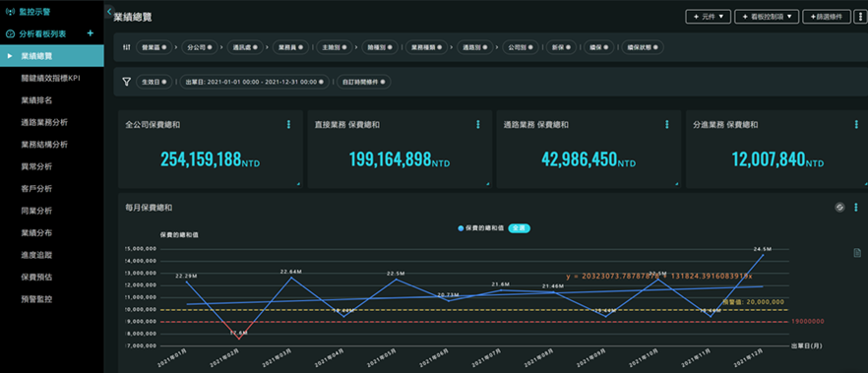Toggle the 續保 chip
The width and height of the screenshot is (868, 373).
tap(599, 47)
